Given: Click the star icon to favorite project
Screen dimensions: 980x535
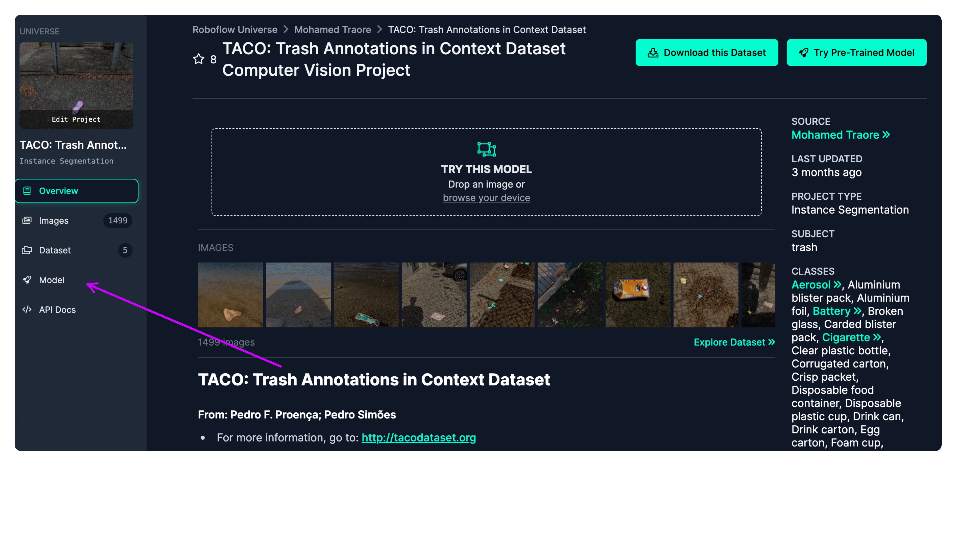Looking at the screenshot, I should [199, 59].
